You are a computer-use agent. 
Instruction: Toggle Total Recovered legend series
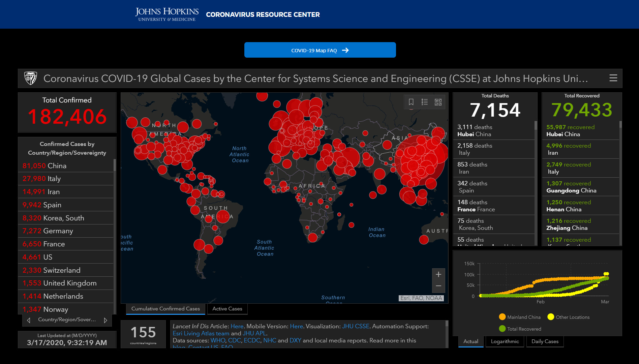pos(520,329)
